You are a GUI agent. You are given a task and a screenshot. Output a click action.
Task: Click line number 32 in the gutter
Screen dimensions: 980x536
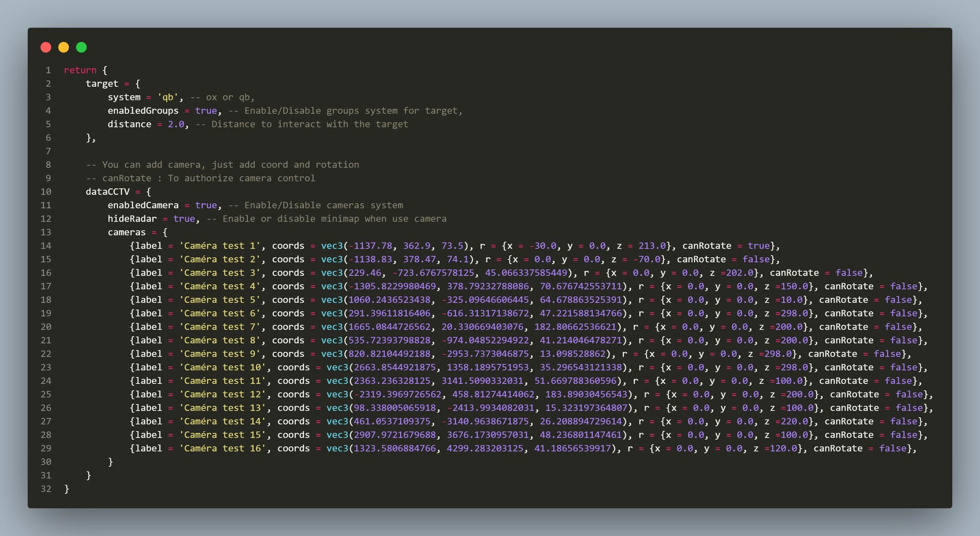coord(46,489)
